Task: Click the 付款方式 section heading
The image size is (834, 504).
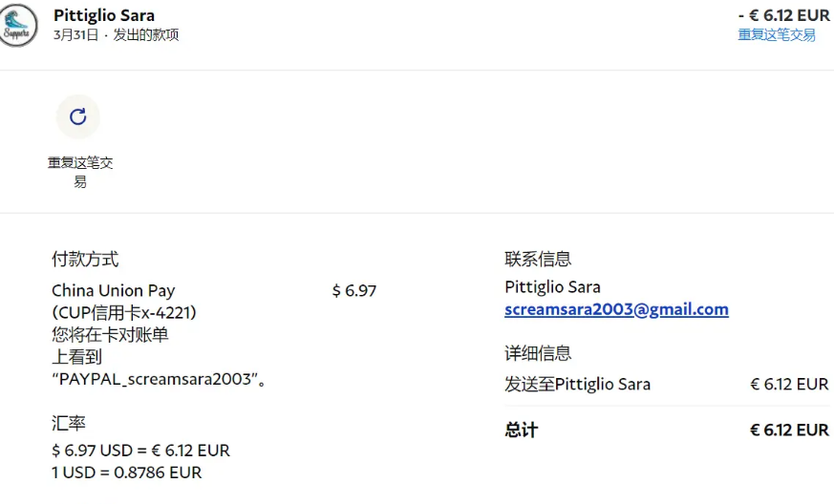Action: 85,259
